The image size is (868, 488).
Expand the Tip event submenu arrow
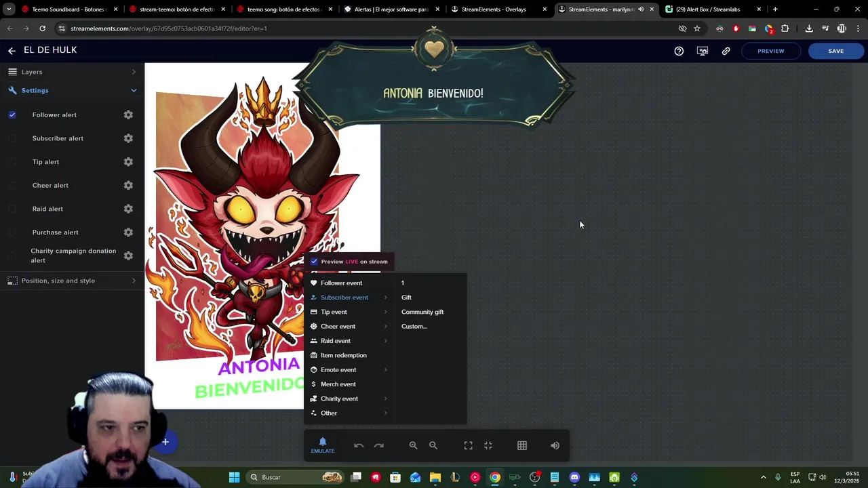pyautogui.click(x=386, y=312)
